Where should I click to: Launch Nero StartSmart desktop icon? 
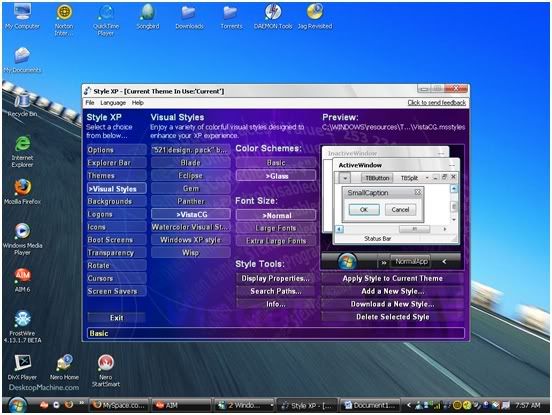[x=106, y=370]
